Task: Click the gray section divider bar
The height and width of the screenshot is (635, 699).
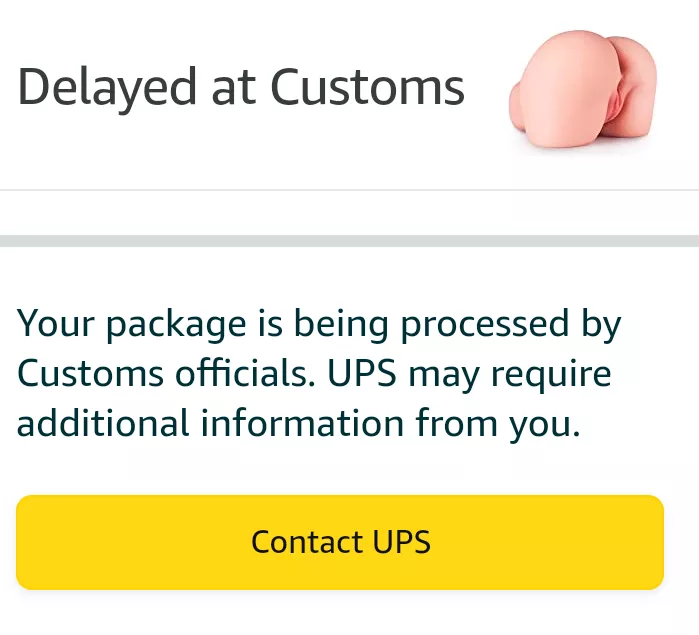Action: pyautogui.click(x=349, y=241)
